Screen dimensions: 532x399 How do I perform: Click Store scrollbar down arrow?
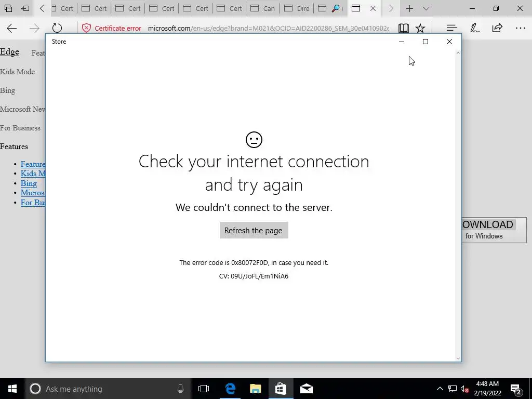(x=458, y=358)
